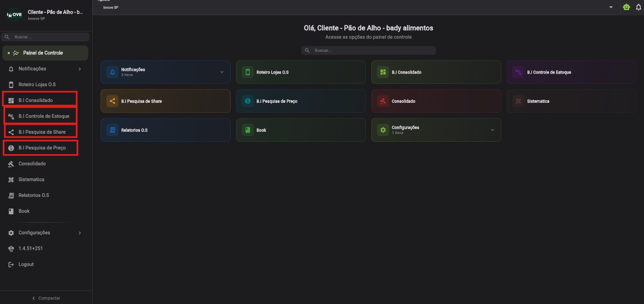This screenshot has height=304, width=644.
Task: Click the Painel de Controle sidebar icon
Action: coord(16,53)
